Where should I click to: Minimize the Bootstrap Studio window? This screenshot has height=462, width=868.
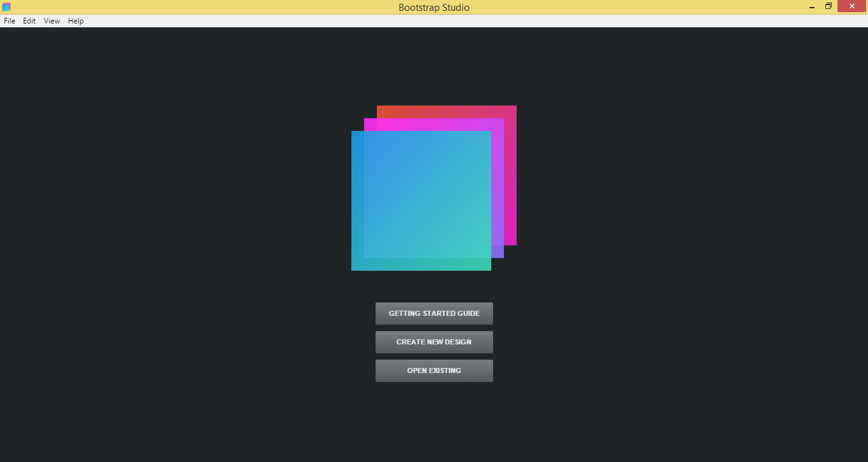[813, 6]
